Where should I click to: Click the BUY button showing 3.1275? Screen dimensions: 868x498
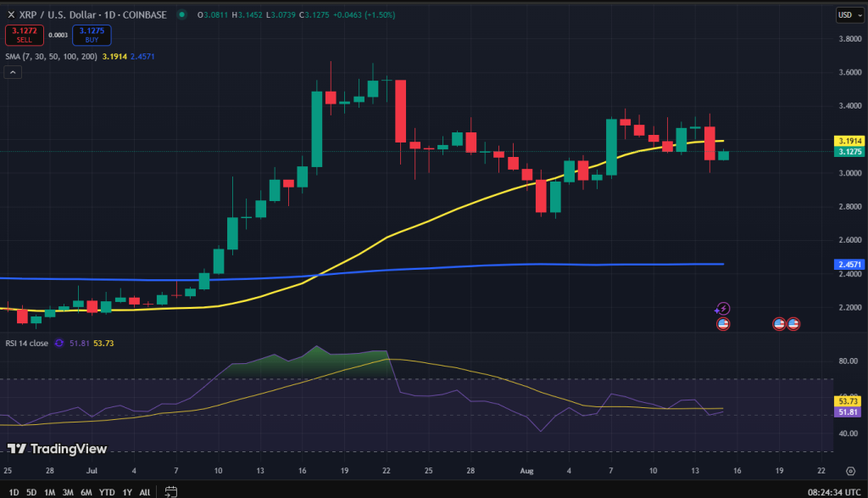(91, 35)
